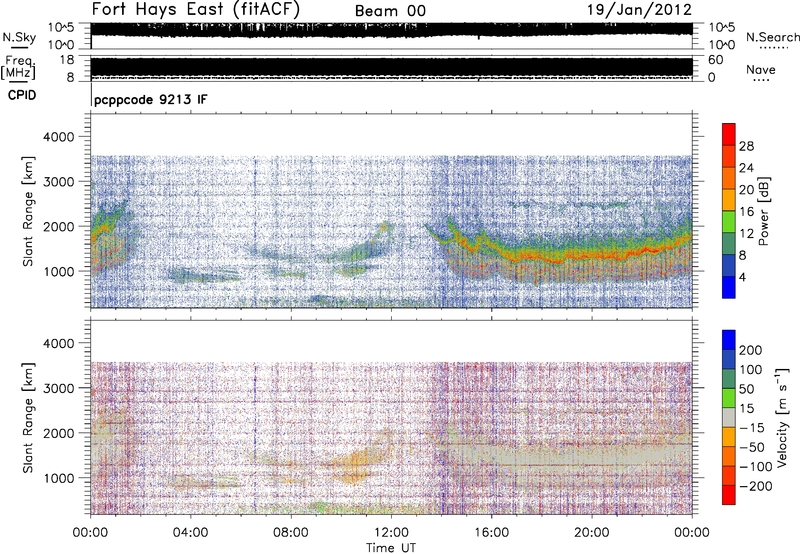
Task: Click the gray segment of the Velocity color bar
Action: pyautogui.click(x=729, y=418)
